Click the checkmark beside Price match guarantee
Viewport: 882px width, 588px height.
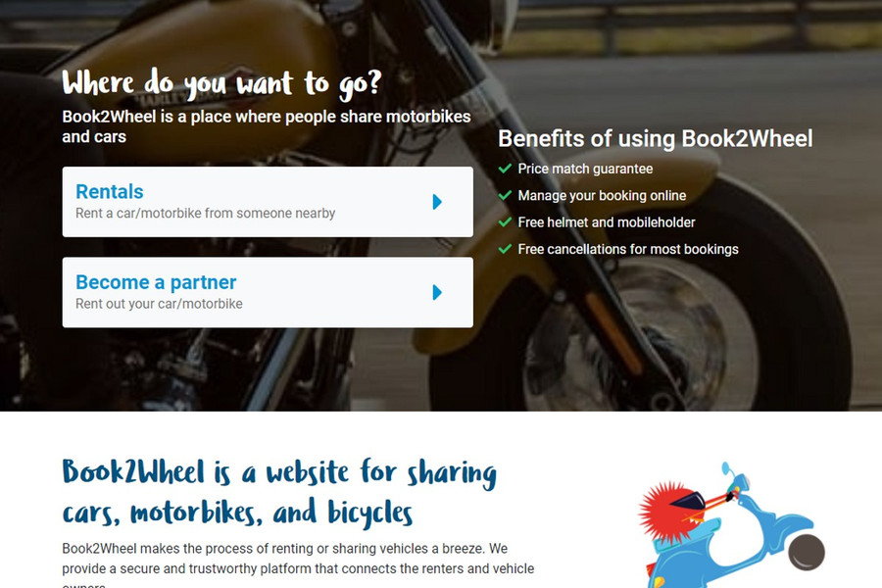tap(505, 169)
